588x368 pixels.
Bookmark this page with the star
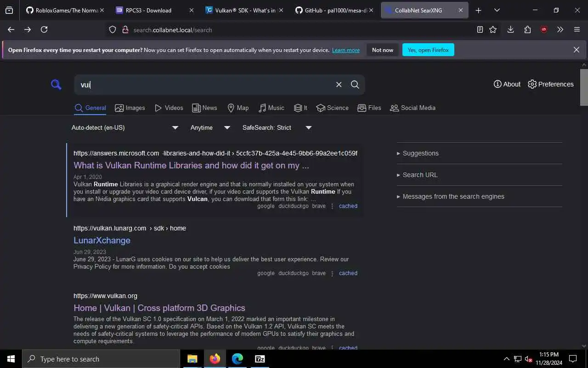(493, 29)
